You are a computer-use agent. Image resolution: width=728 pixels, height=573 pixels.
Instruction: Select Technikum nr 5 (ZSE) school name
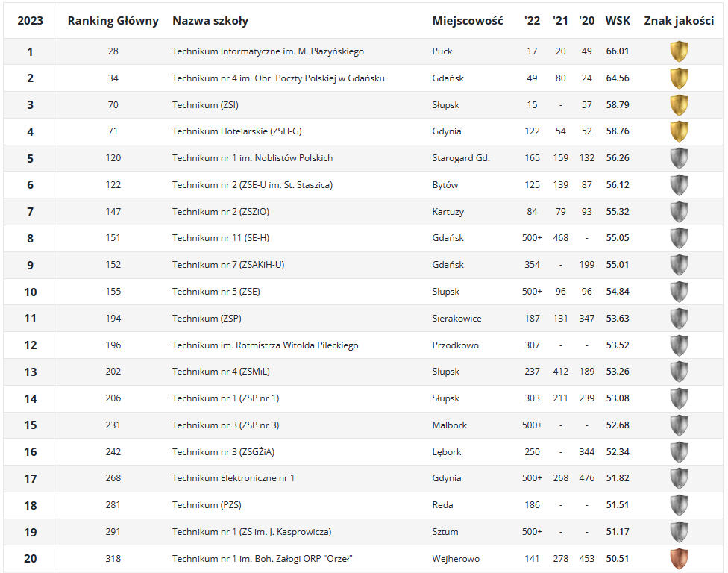216,292
